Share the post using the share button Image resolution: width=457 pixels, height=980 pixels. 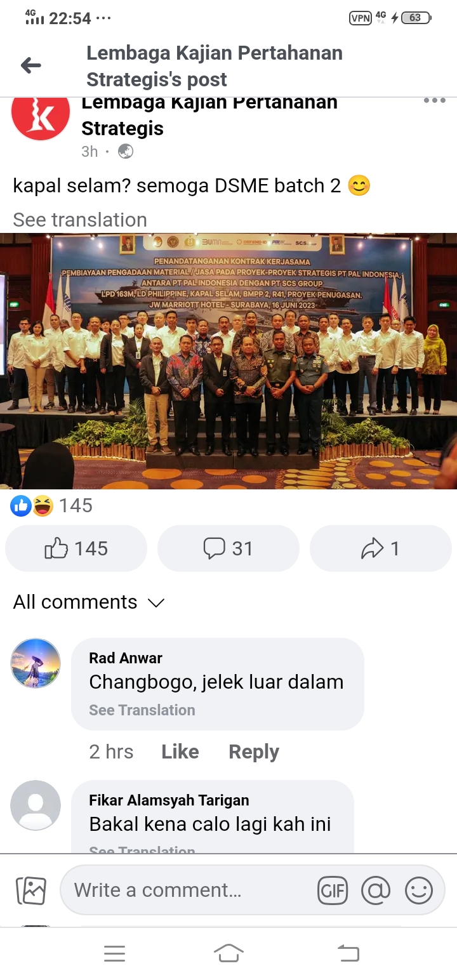pyautogui.click(x=381, y=548)
